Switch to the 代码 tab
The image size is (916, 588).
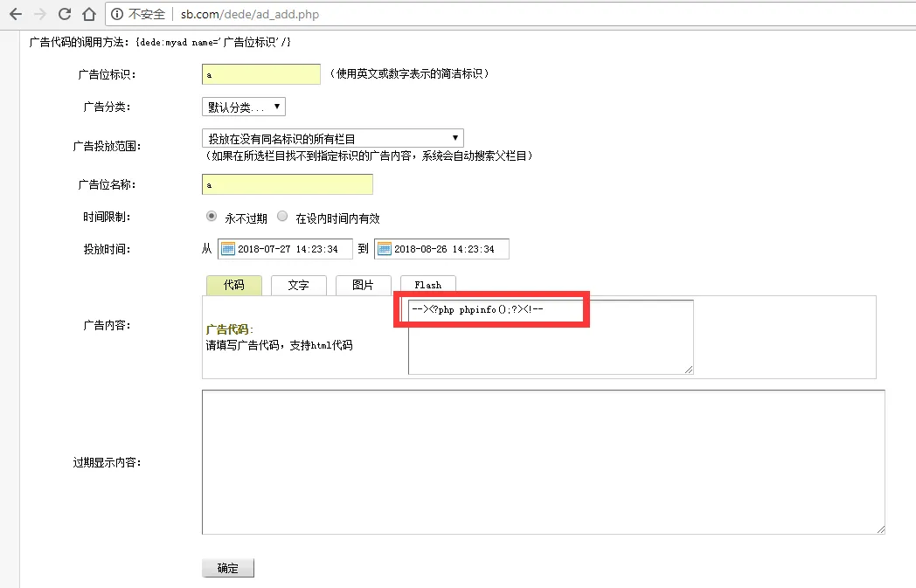click(233, 285)
